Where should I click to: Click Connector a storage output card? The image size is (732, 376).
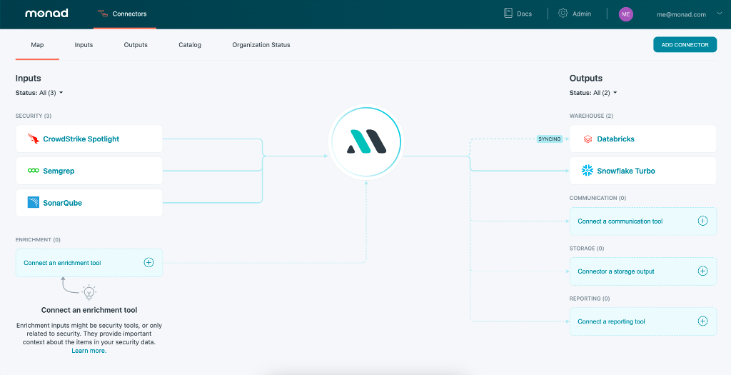point(643,271)
